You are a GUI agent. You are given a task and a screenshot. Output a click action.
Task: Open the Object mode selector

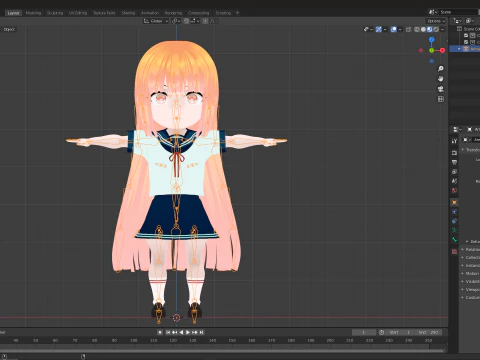tap(9, 29)
